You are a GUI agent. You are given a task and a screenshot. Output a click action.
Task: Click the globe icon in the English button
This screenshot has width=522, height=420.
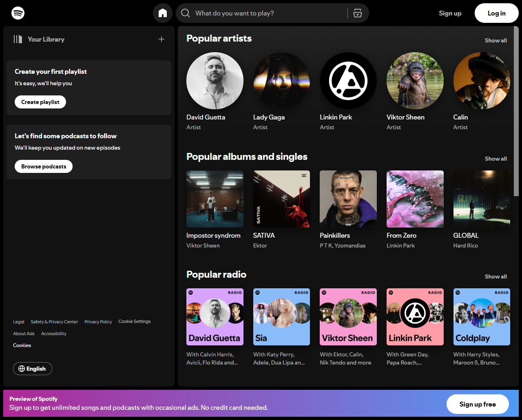click(22, 369)
